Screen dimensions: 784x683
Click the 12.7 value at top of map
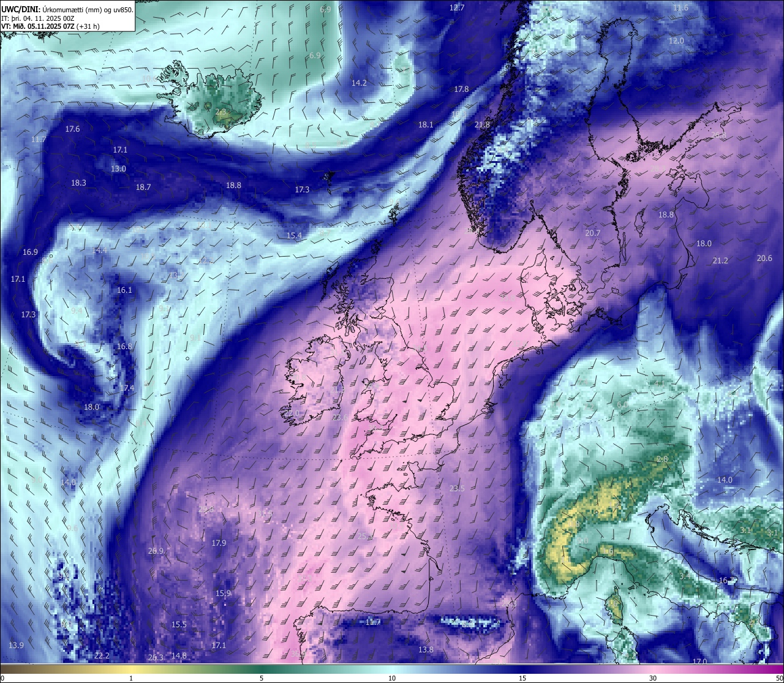point(457,8)
